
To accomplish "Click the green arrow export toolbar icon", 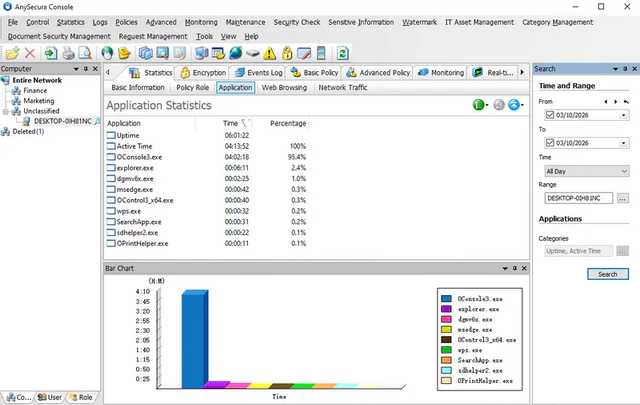I will [x=51, y=53].
